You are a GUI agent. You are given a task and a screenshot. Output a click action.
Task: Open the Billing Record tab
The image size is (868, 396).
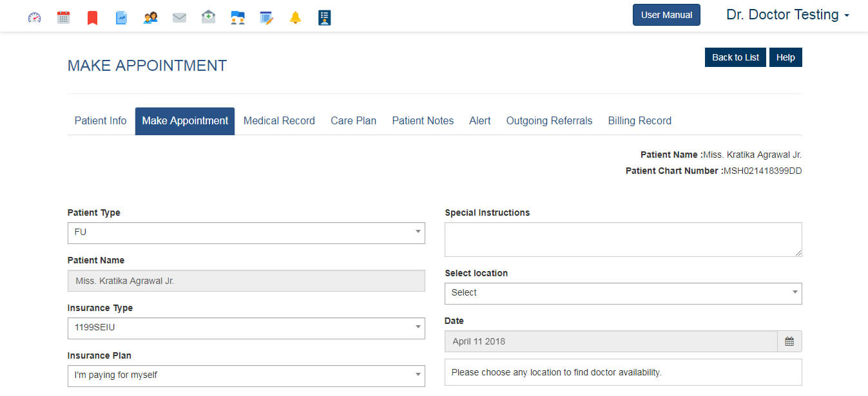639,120
